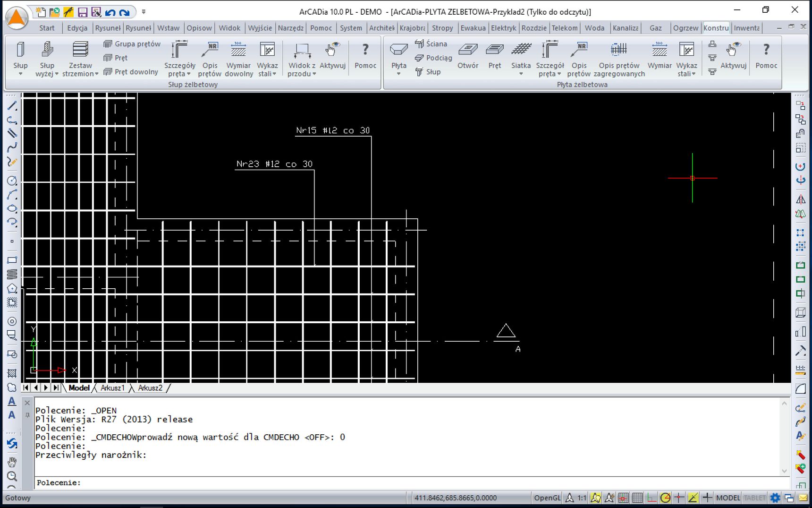Expand Zestaw strzemion dropdown
812x508 pixels.
[97, 74]
